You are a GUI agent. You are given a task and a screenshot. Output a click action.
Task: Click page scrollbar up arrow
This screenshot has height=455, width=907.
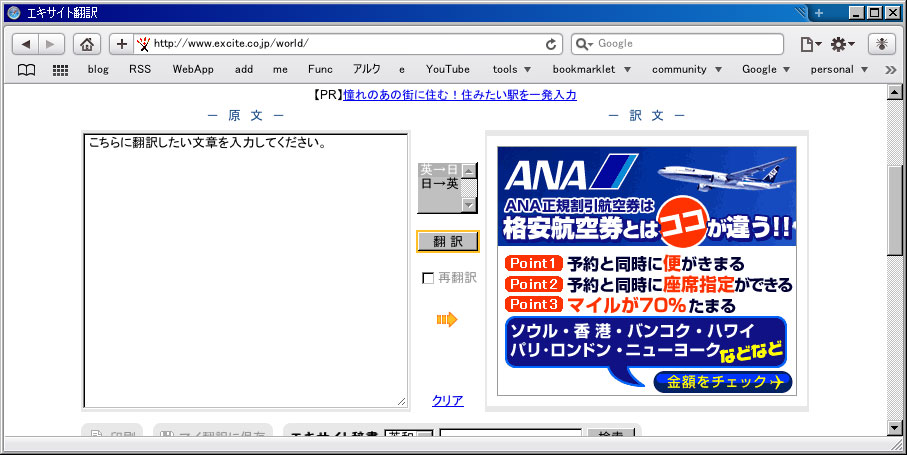[895, 91]
